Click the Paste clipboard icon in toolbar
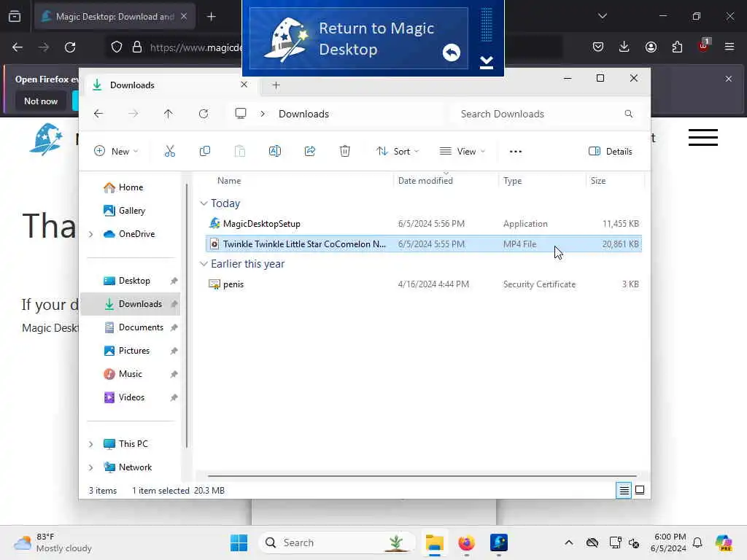 pos(239,152)
